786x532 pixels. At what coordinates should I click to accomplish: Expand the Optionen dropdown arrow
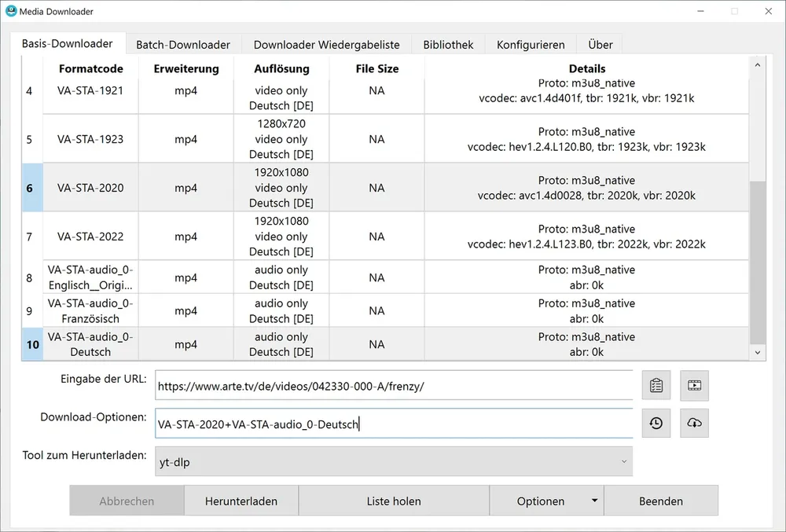click(594, 501)
